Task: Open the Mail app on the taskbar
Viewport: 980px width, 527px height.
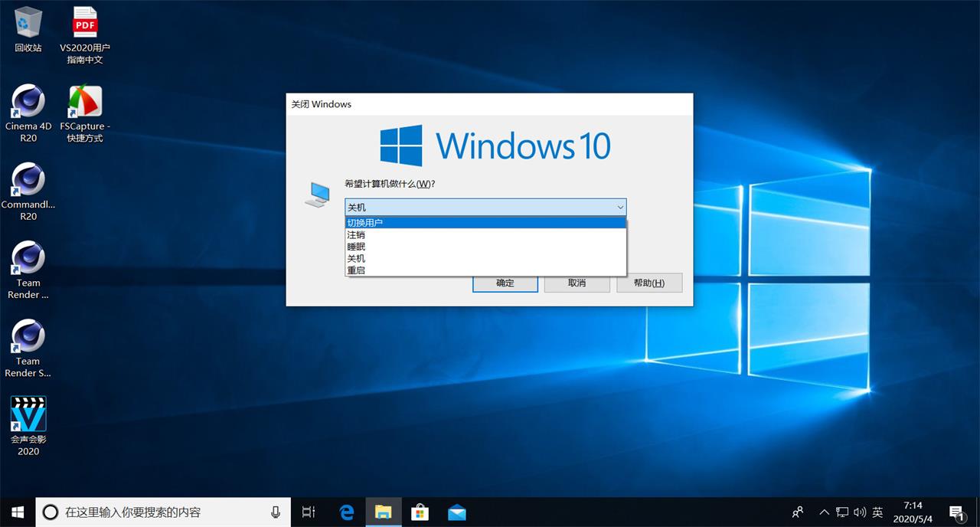Action: [x=457, y=512]
